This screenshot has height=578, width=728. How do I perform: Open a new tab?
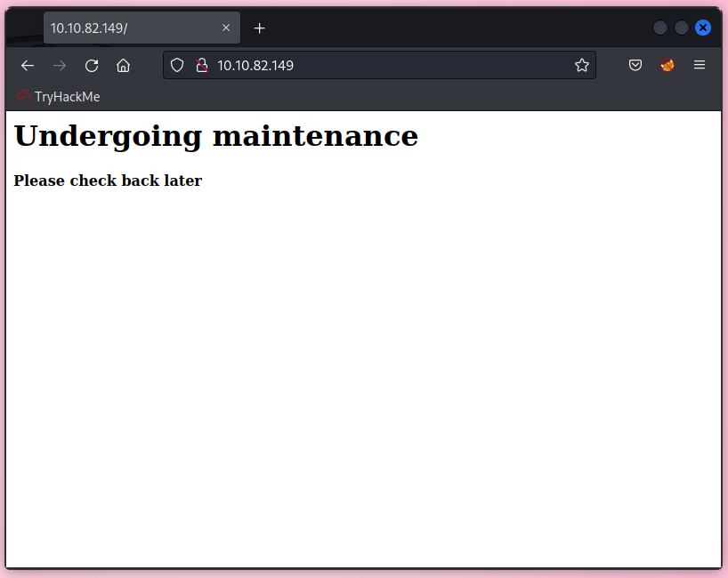(x=260, y=28)
